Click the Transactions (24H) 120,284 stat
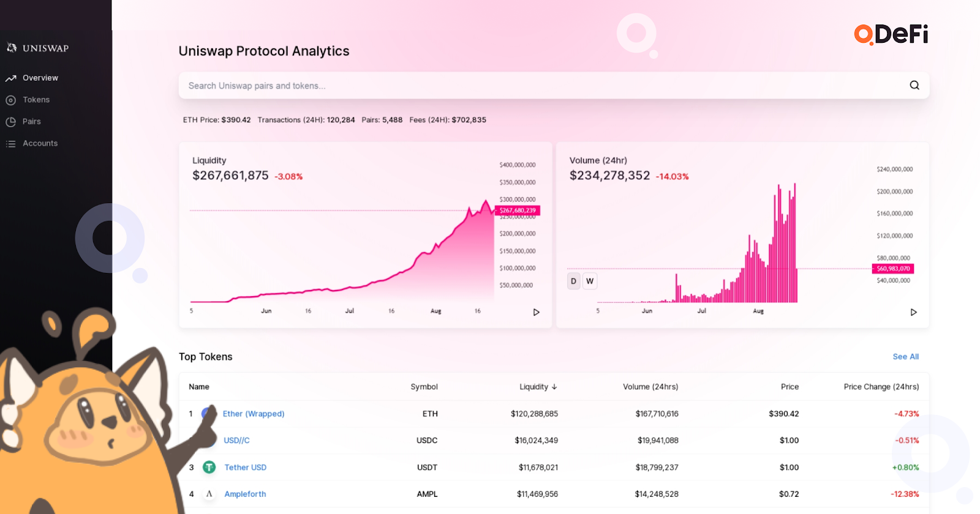 [x=306, y=120]
